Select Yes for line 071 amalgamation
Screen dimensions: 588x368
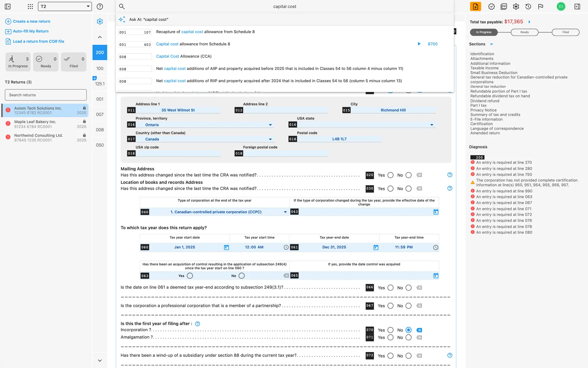click(x=390, y=337)
